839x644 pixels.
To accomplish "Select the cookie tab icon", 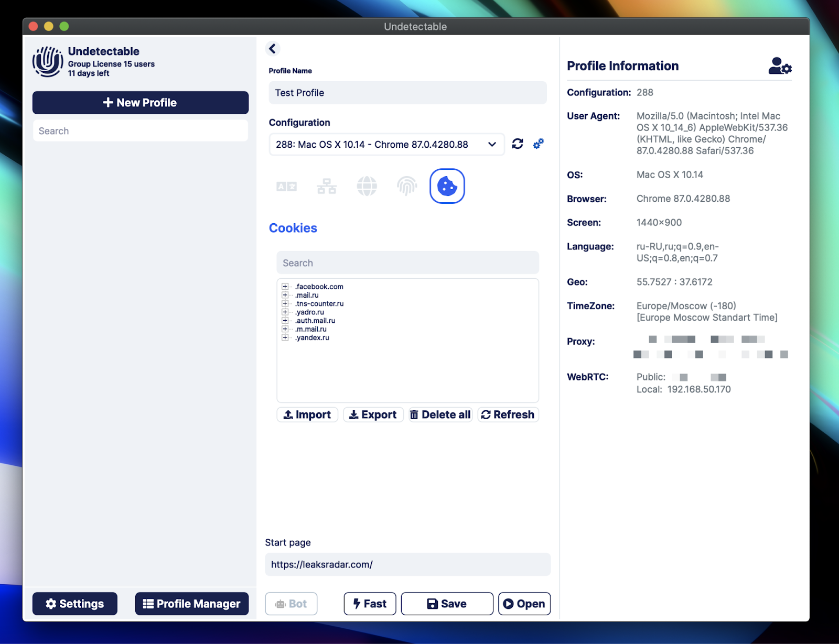I will tap(447, 186).
